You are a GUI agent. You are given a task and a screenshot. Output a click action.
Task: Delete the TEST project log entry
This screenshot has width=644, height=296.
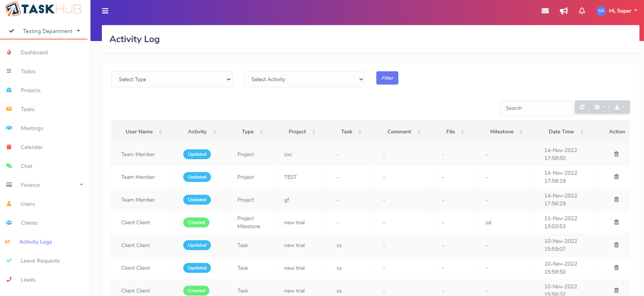tap(616, 177)
